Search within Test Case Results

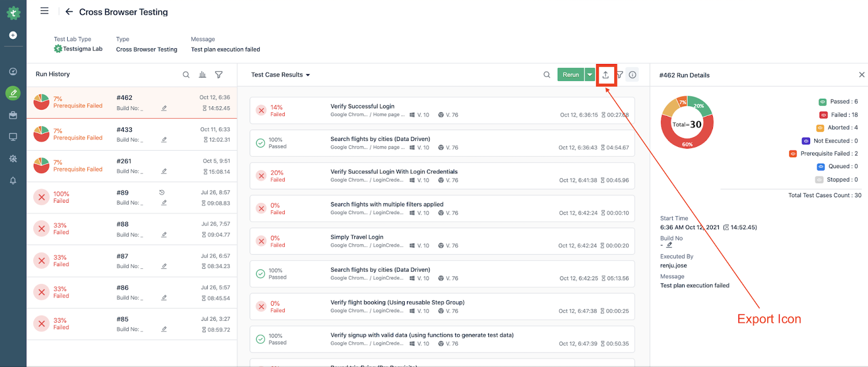pyautogui.click(x=547, y=75)
